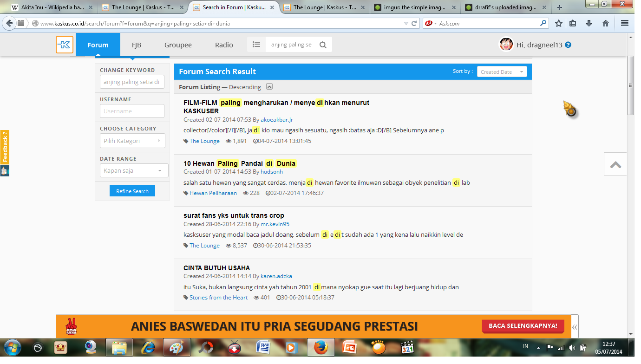Select the FJB tab
641x364 pixels.
click(137, 45)
